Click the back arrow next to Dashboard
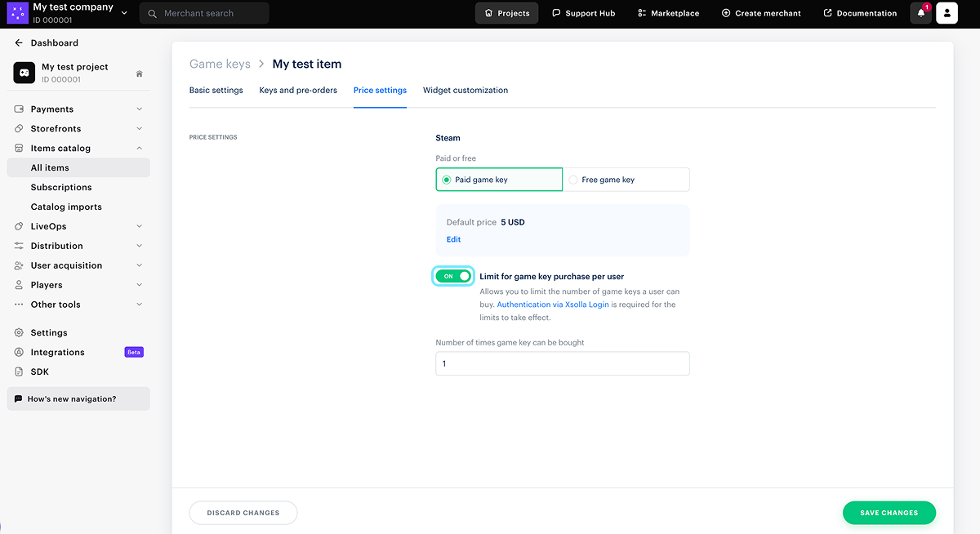Screen dimensions: 980x534 pos(19,42)
